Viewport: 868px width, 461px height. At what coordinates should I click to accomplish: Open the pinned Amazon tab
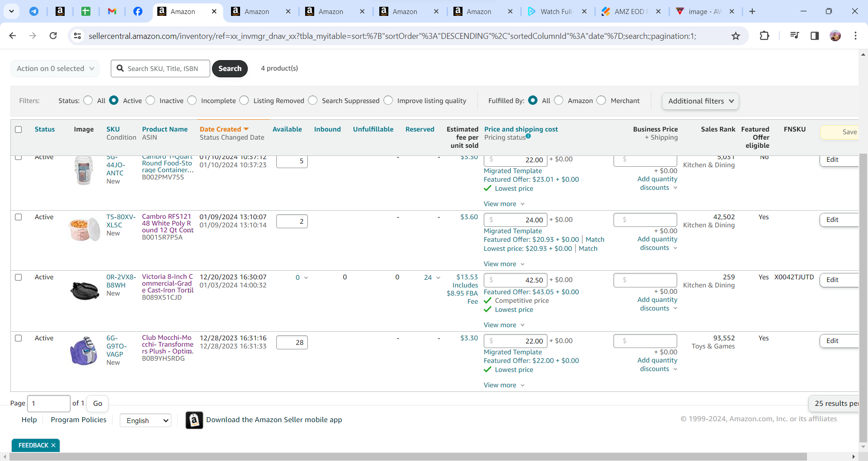point(60,11)
